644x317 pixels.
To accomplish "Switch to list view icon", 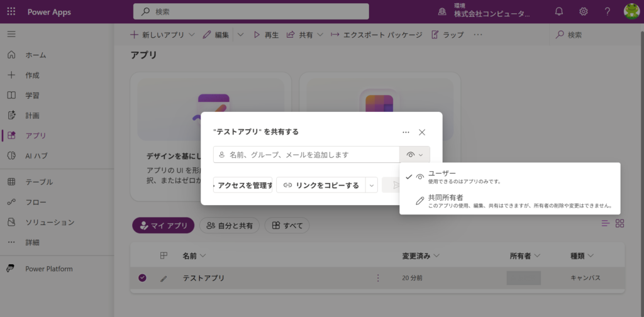I will [606, 223].
